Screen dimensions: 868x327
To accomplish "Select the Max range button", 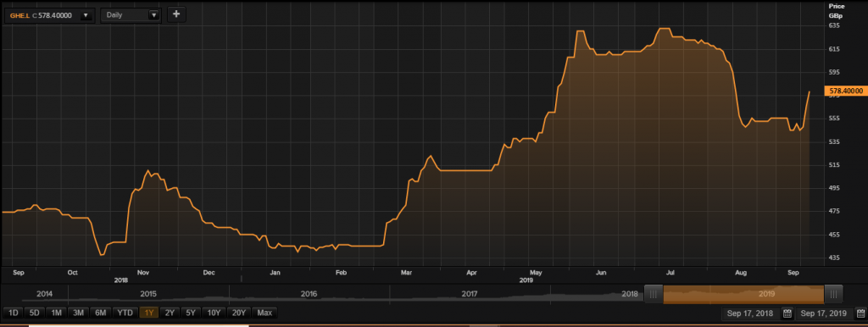I will click(264, 313).
